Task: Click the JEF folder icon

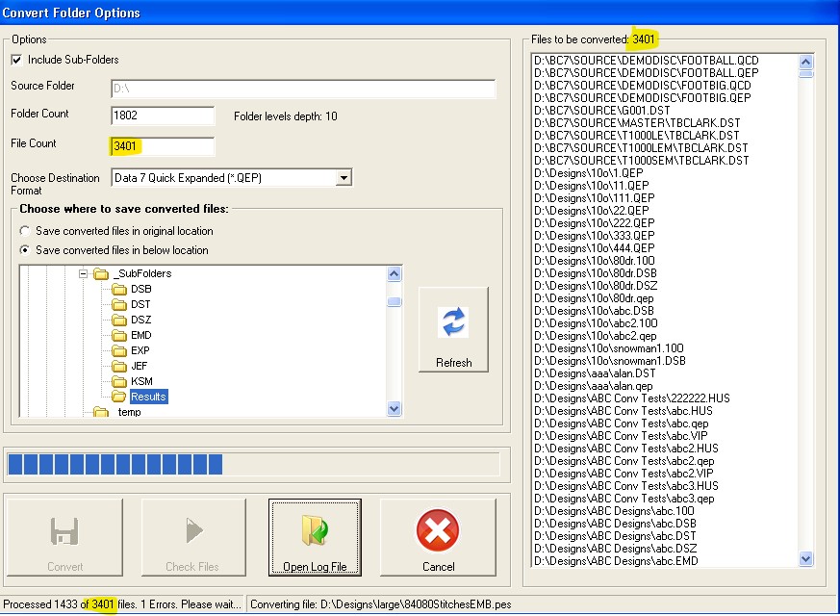Action: coord(119,367)
